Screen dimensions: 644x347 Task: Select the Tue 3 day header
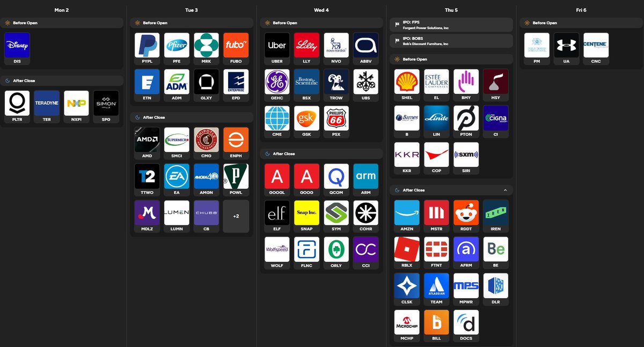(x=192, y=10)
